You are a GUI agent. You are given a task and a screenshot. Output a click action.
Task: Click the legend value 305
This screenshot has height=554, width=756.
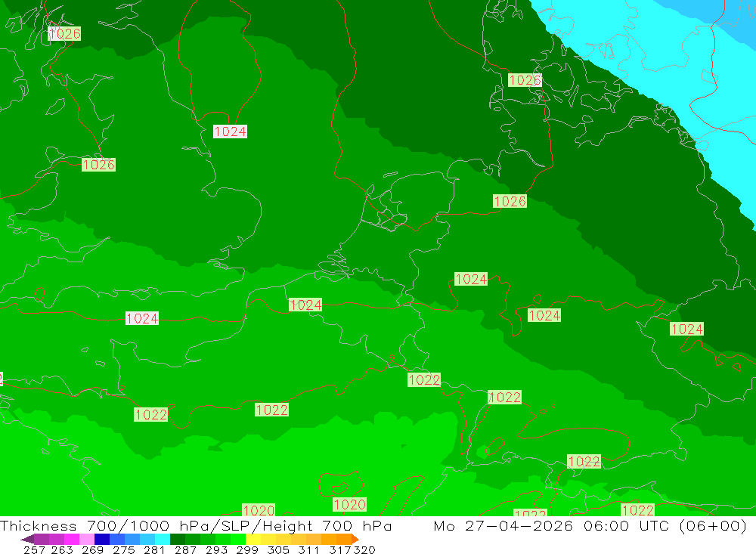coord(278,549)
